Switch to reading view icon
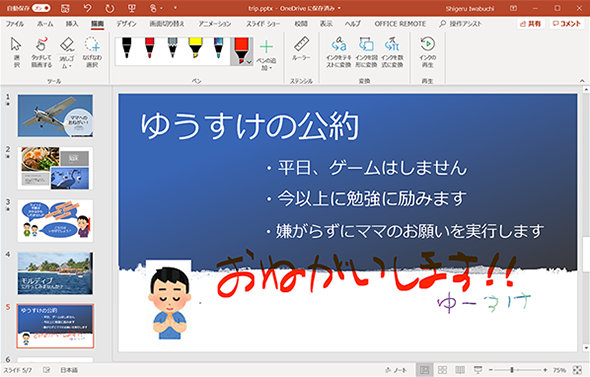The image size is (590, 377). pyautogui.click(x=460, y=370)
